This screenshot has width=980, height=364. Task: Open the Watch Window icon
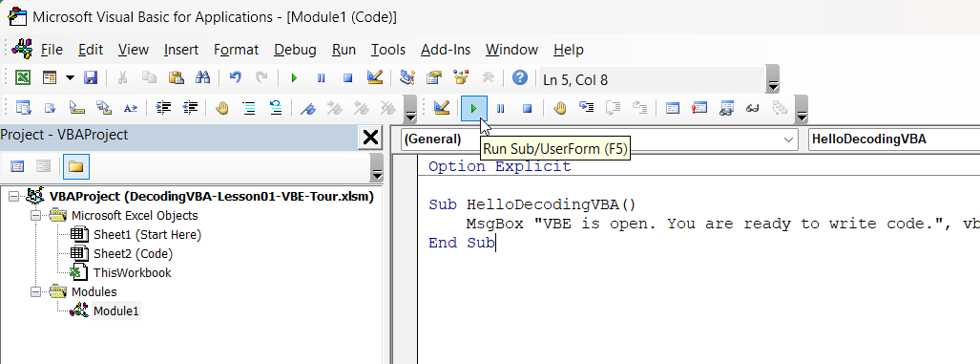click(x=726, y=108)
